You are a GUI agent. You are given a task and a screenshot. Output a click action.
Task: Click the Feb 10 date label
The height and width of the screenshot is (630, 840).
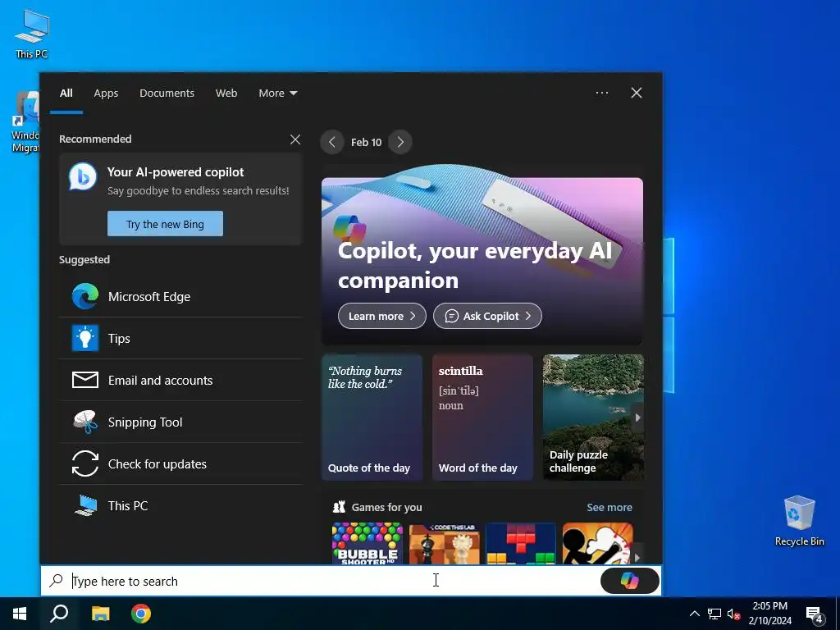coord(367,142)
